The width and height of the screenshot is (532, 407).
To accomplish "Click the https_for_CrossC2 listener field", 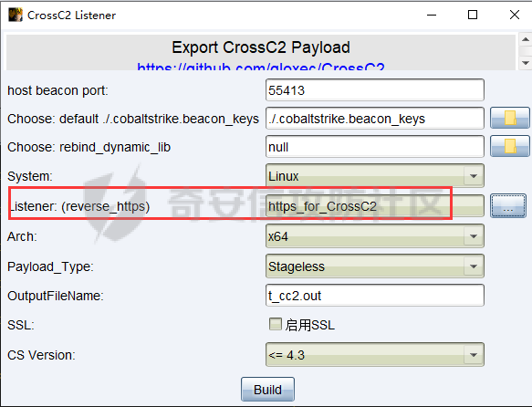I will pos(374,206).
